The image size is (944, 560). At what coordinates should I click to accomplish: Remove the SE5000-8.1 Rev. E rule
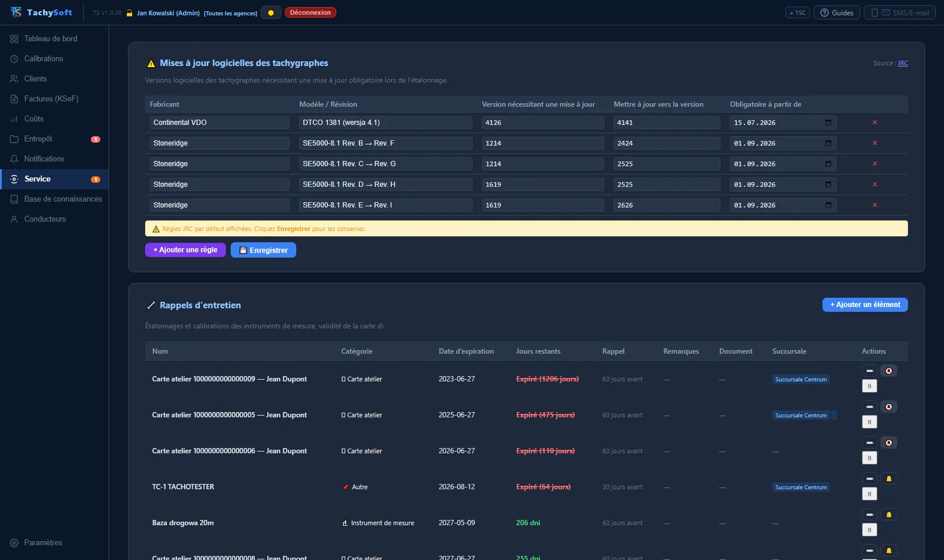point(875,205)
